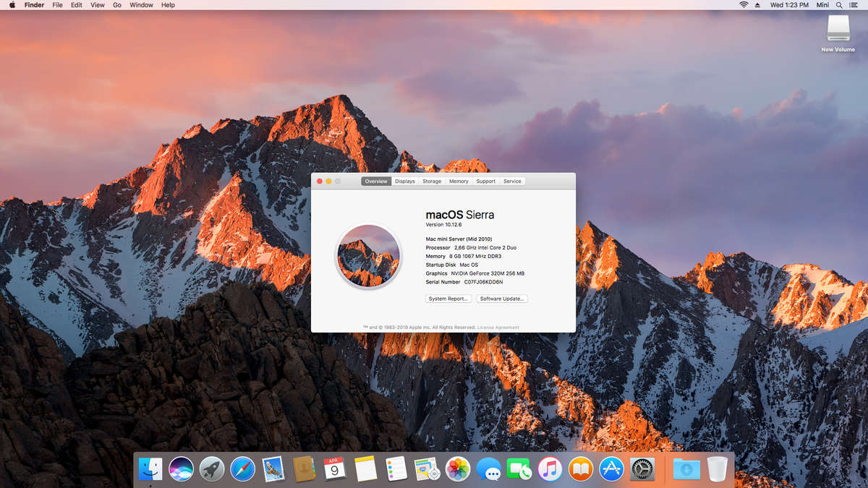Open the App Store
Image resolution: width=868 pixels, height=488 pixels.
[611, 469]
